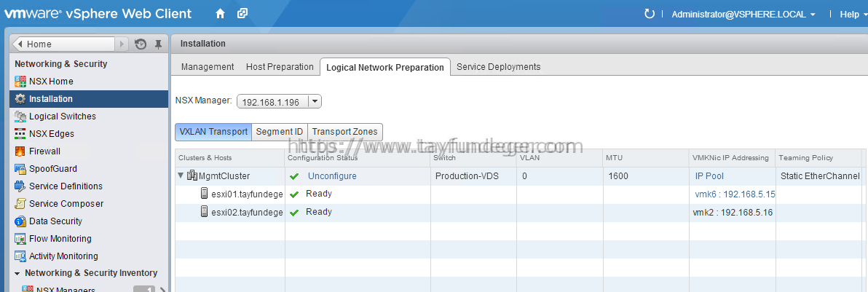Image resolution: width=868 pixels, height=292 pixels.
Task: Refresh the vSphere Web Client
Action: [650, 14]
